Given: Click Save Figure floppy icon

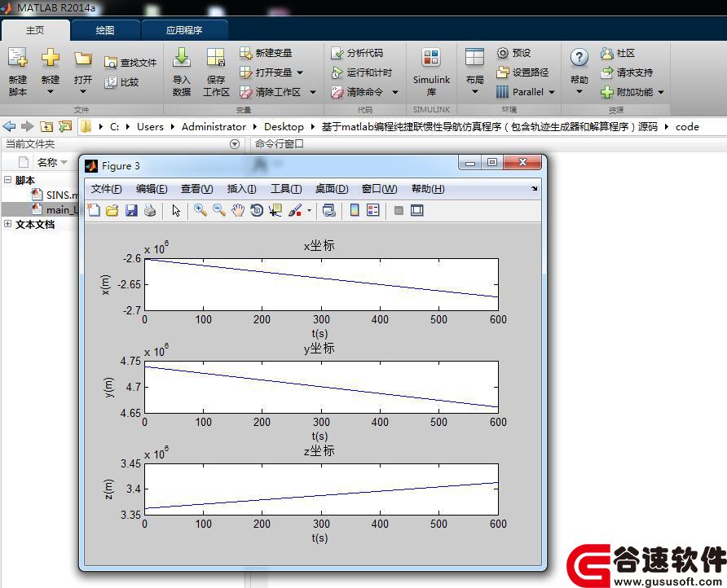Looking at the screenshot, I should point(131,210).
